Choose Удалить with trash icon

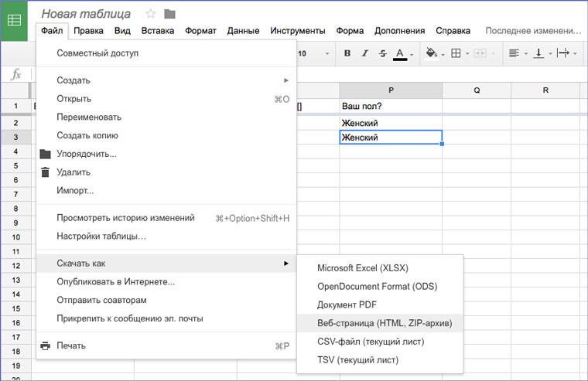pyautogui.click(x=166, y=172)
